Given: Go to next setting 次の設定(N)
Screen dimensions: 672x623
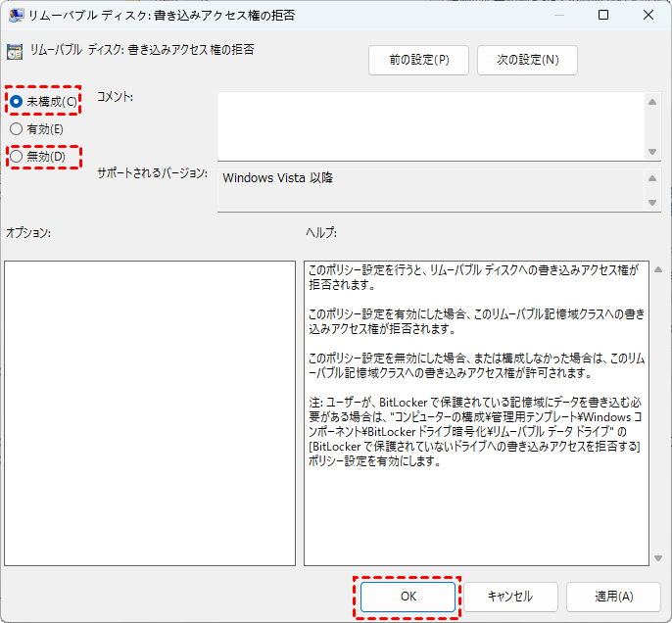Looking at the screenshot, I should tap(527, 60).
